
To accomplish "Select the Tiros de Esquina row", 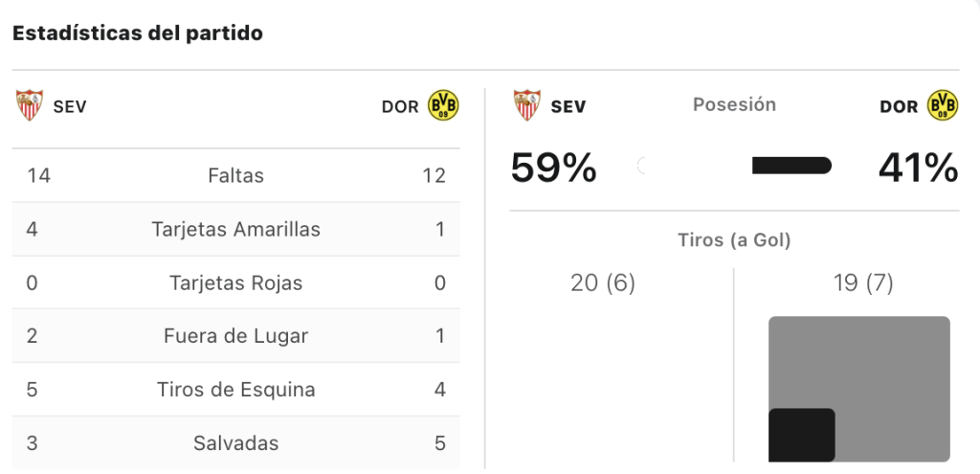I will 235,390.
